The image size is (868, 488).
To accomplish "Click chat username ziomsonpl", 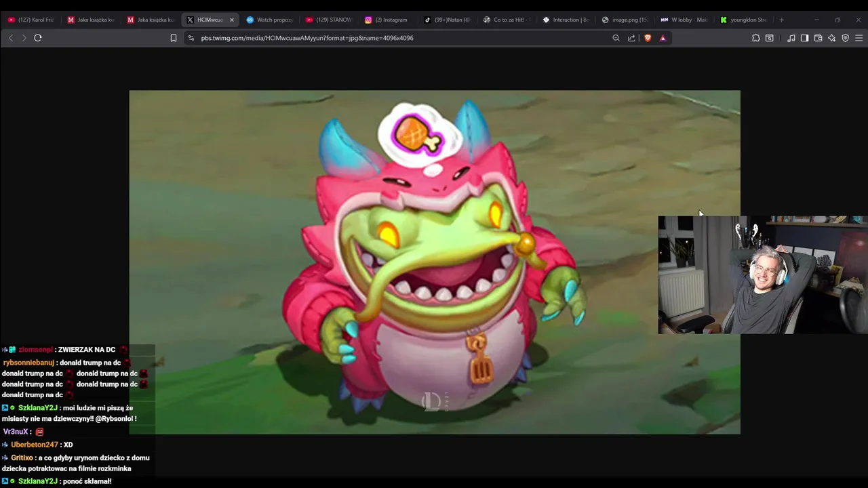I will click(x=35, y=350).
